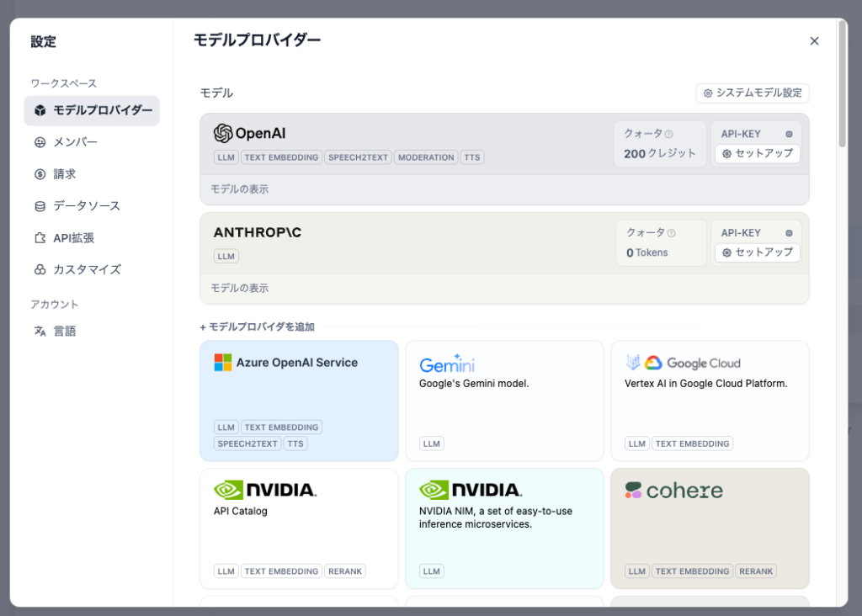Click the help icon next to OpenAI クォータ

point(669,134)
